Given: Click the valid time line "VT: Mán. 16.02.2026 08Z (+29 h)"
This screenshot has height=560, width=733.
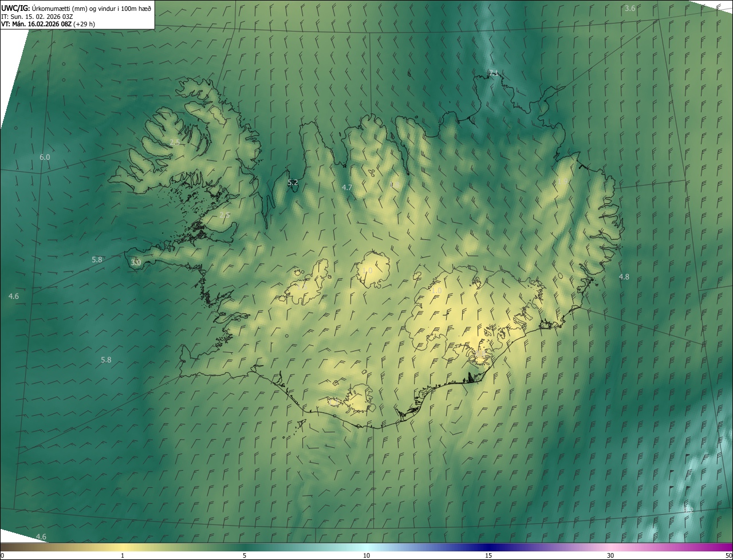Looking at the screenshot, I should pyautogui.click(x=48, y=24).
